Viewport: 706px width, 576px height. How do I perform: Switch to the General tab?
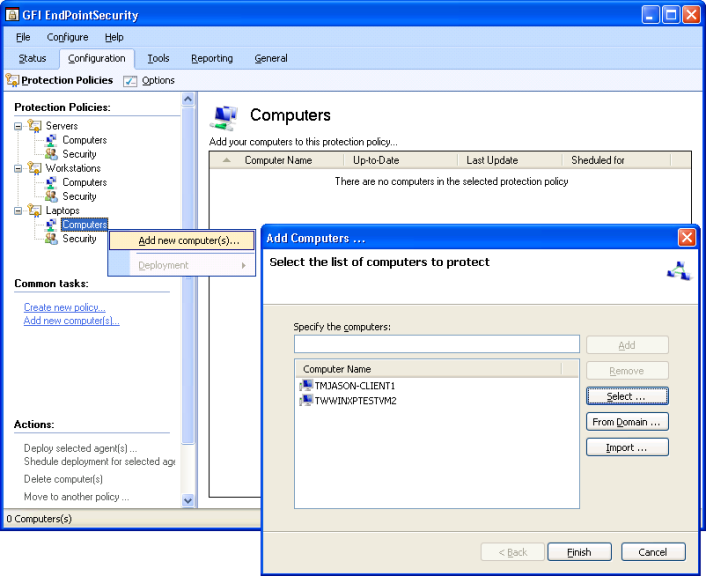(271, 58)
